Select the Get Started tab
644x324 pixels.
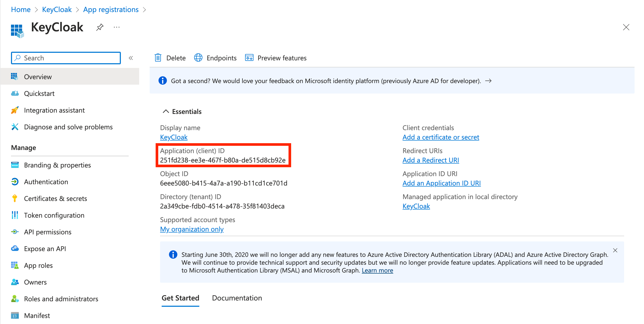(x=180, y=298)
